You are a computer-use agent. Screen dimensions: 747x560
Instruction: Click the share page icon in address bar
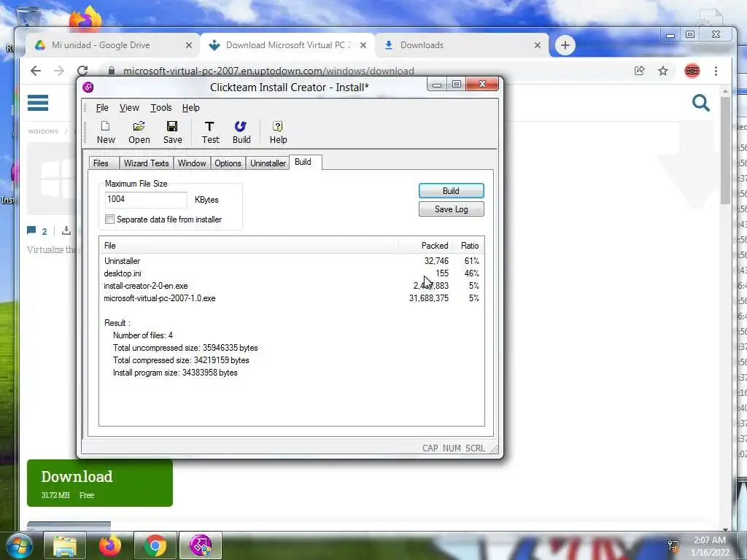[639, 71]
